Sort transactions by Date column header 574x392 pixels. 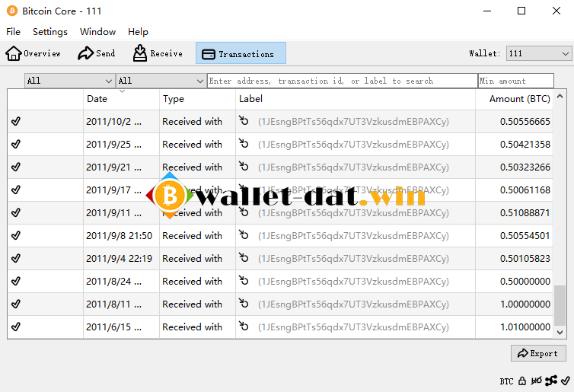[121, 99]
